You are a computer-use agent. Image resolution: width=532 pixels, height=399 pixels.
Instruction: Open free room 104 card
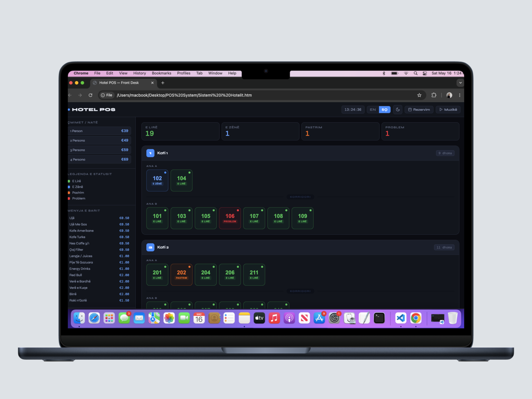[x=181, y=180]
